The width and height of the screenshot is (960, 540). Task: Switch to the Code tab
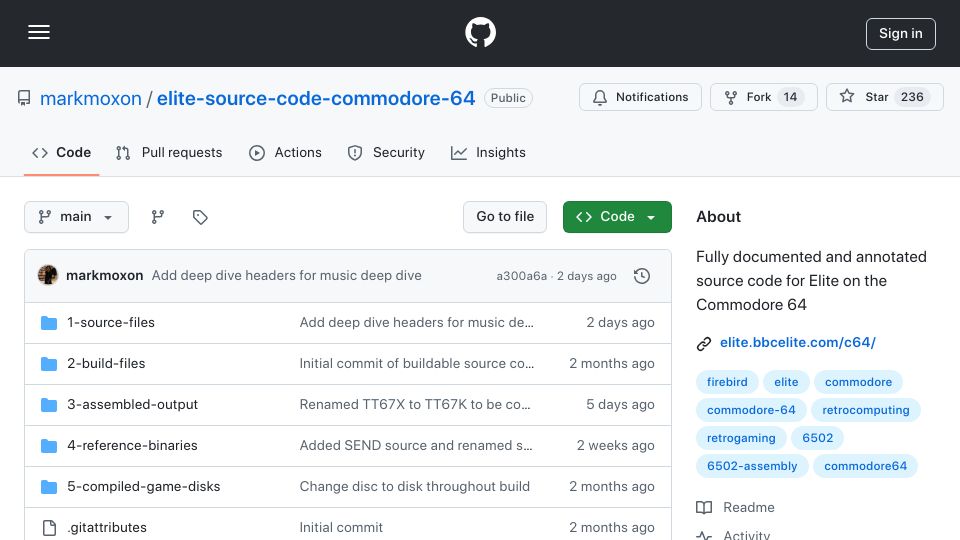click(x=61, y=152)
